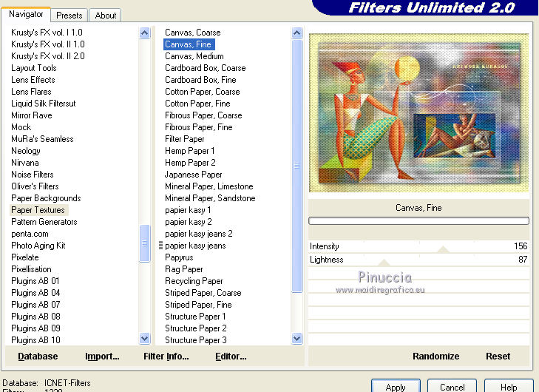539x392 pixels.
Task: Click the filter preview image
Action: [x=418, y=112]
